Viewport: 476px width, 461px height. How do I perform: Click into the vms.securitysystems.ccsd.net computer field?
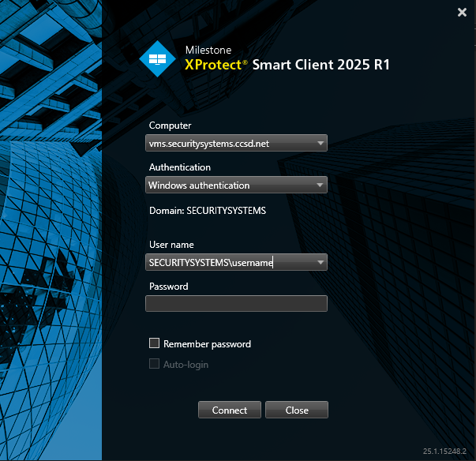click(x=236, y=143)
